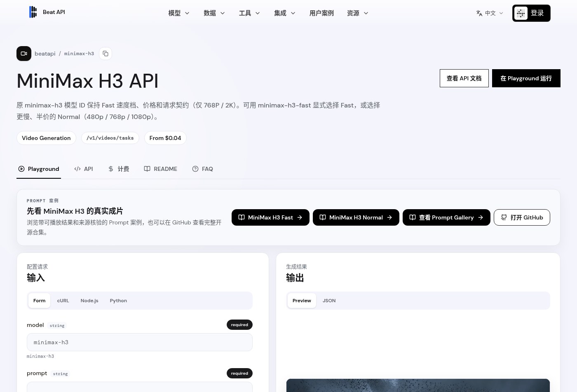Click the Beat API logo icon
577x392 pixels.
(x=33, y=12)
